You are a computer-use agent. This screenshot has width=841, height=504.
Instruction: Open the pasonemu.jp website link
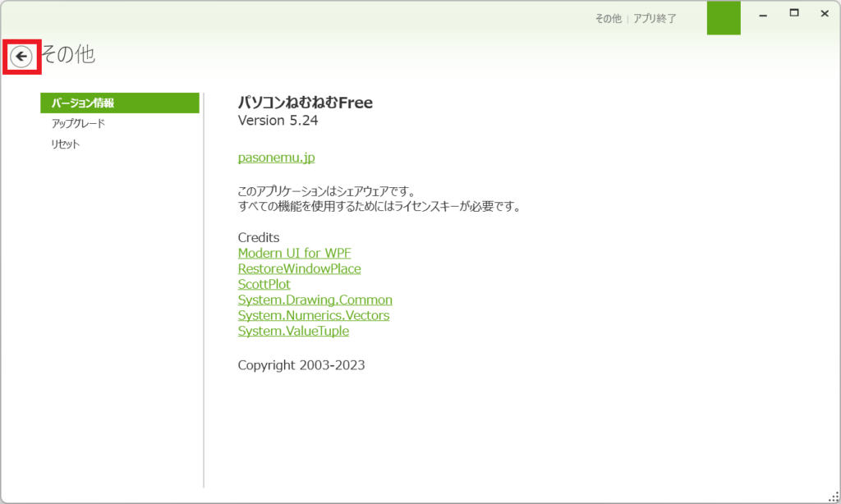(276, 158)
